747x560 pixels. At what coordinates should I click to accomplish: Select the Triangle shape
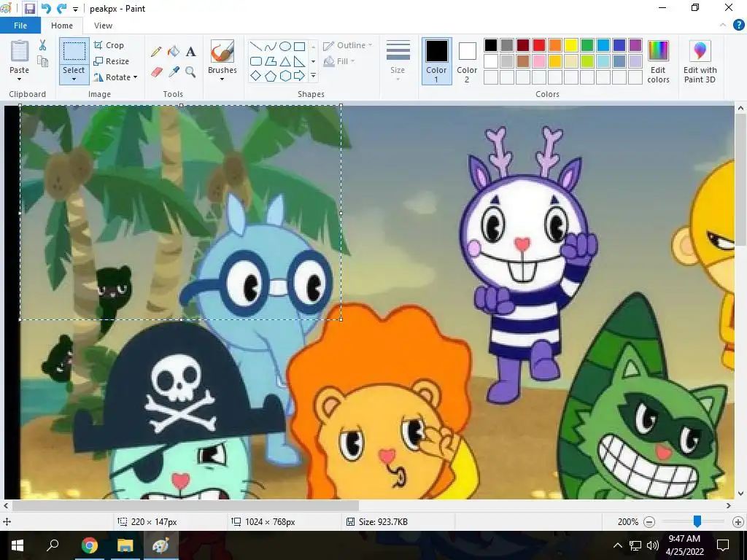click(x=285, y=61)
